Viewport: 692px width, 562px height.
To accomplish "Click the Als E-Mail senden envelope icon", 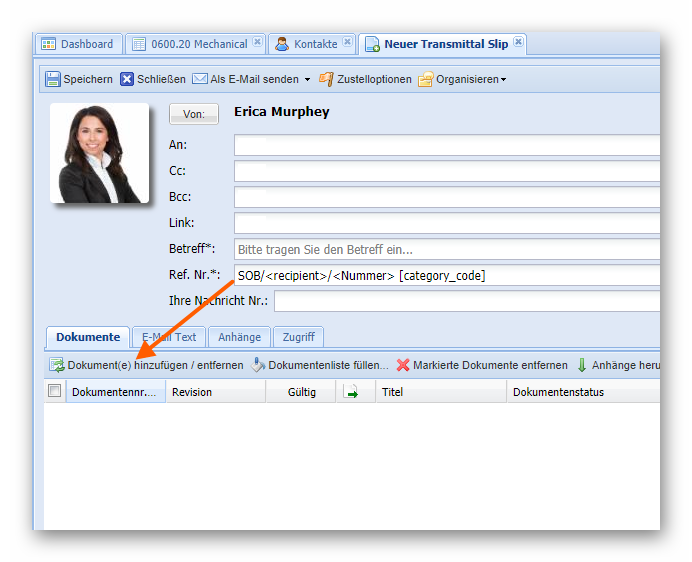I will (200, 79).
